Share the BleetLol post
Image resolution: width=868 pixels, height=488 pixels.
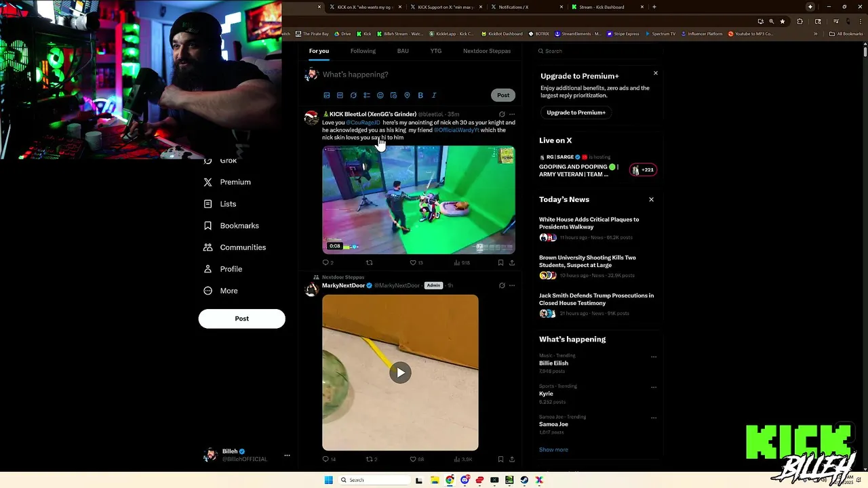coord(512,263)
